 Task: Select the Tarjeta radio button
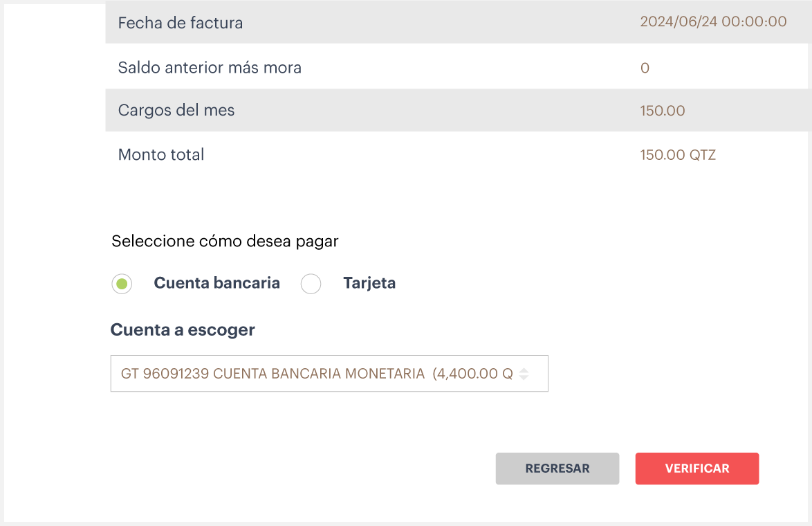pyautogui.click(x=311, y=283)
